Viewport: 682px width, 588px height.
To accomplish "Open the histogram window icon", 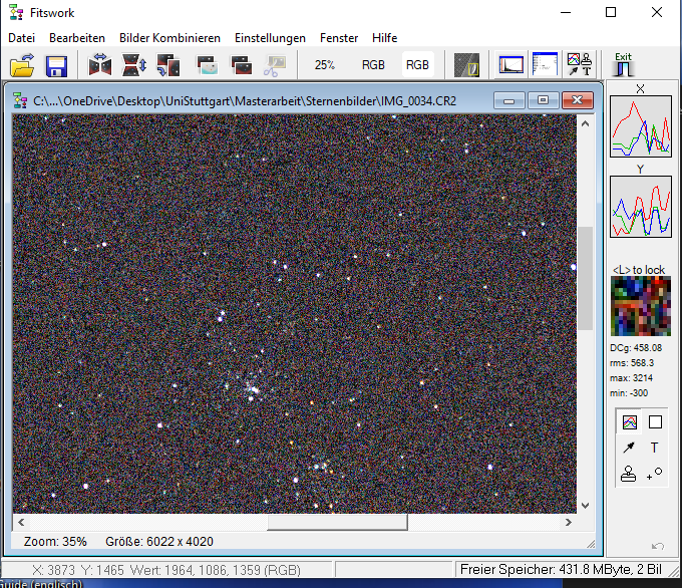I will tap(511, 66).
